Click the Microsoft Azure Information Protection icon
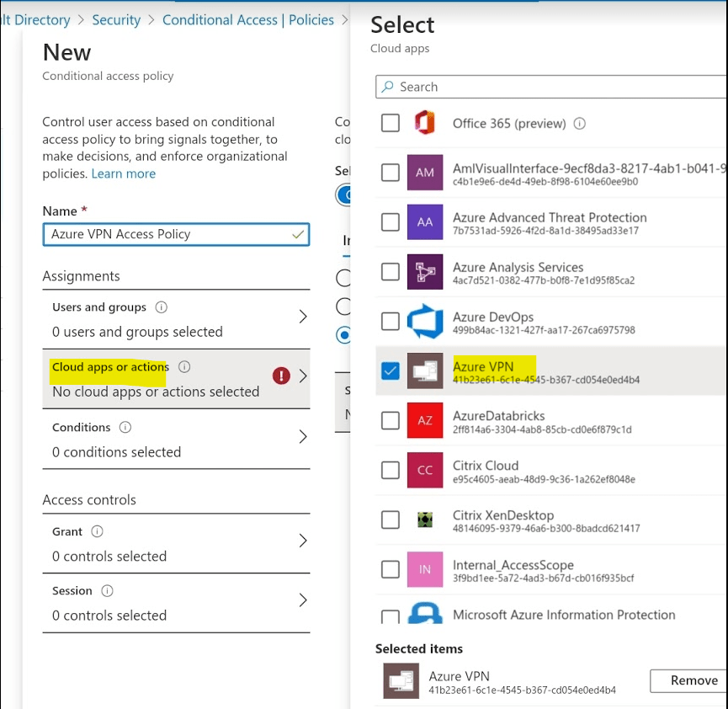Viewport: 728px width, 709px height. pos(427,615)
